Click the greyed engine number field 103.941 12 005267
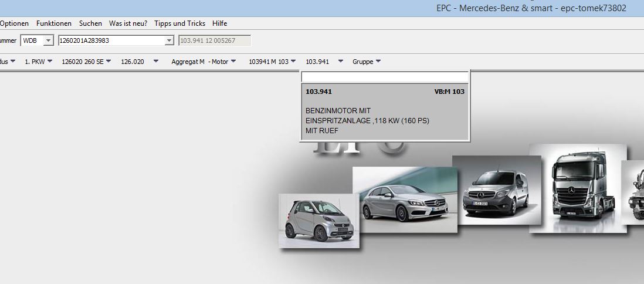Image resolution: width=644 pixels, height=284 pixels. tap(215, 40)
